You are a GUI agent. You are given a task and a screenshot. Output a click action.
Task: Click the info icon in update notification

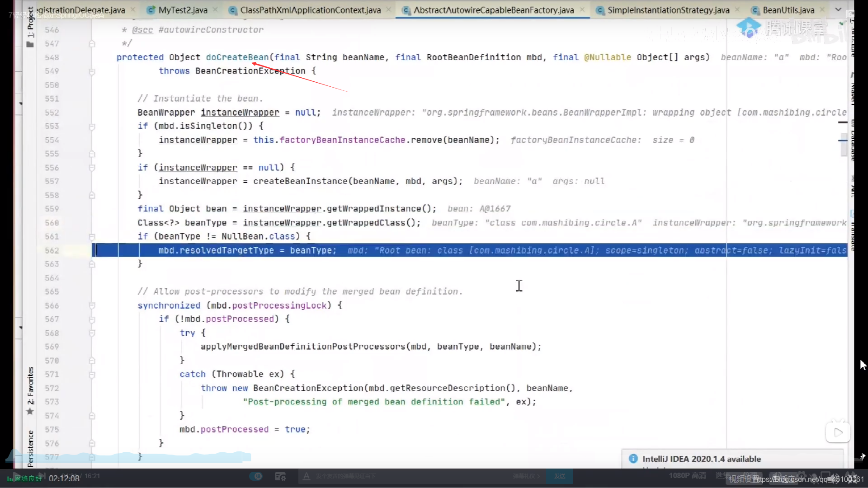pyautogui.click(x=633, y=459)
